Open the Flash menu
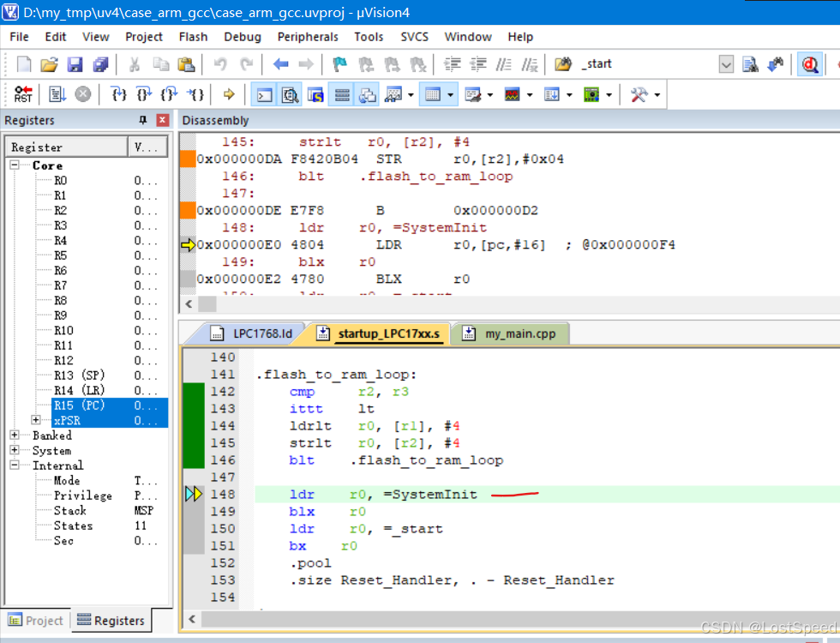Screen dimensions: 840x643 (193, 37)
